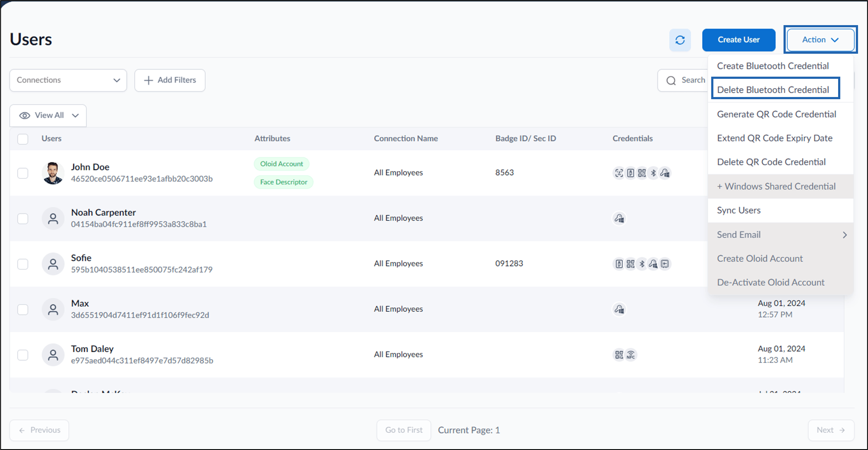Click the Create User button
This screenshot has height=450, width=868.
coord(738,40)
